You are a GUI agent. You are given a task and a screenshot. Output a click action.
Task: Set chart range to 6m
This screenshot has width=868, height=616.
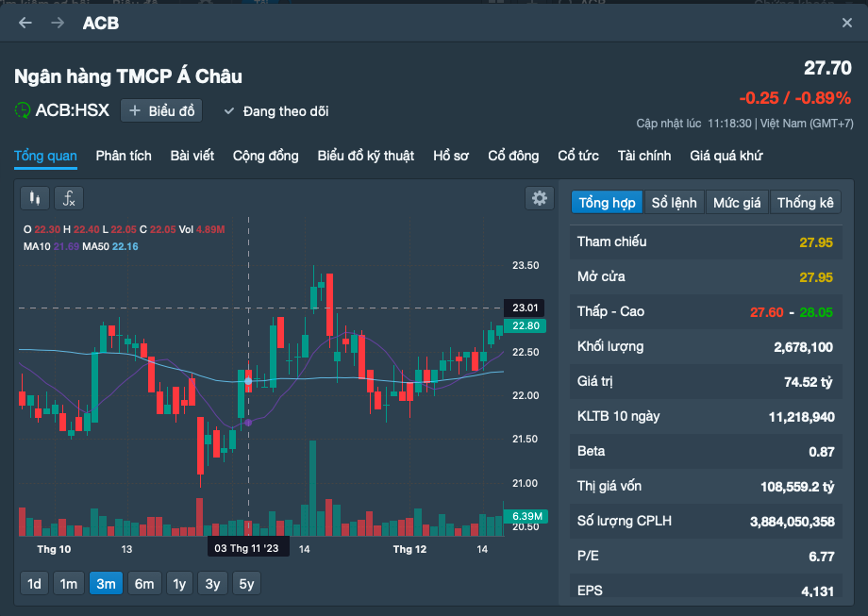[144, 584]
